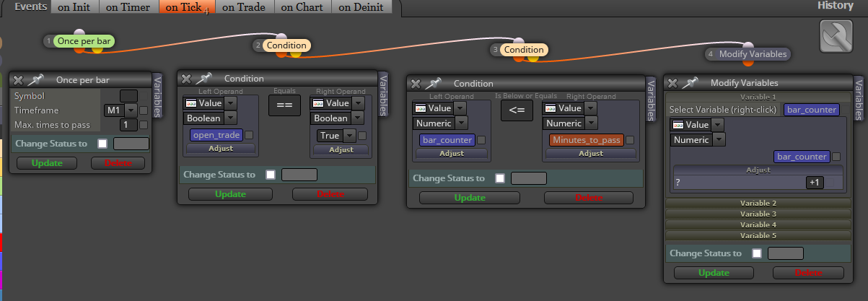The image size is (868, 301).
Task: Expand the Variable 3 section
Action: pos(758,214)
